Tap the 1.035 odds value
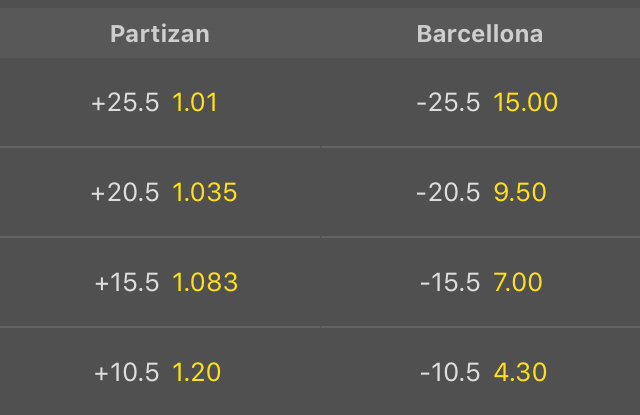Image resolution: width=640 pixels, height=415 pixels. pyautogui.click(x=204, y=192)
